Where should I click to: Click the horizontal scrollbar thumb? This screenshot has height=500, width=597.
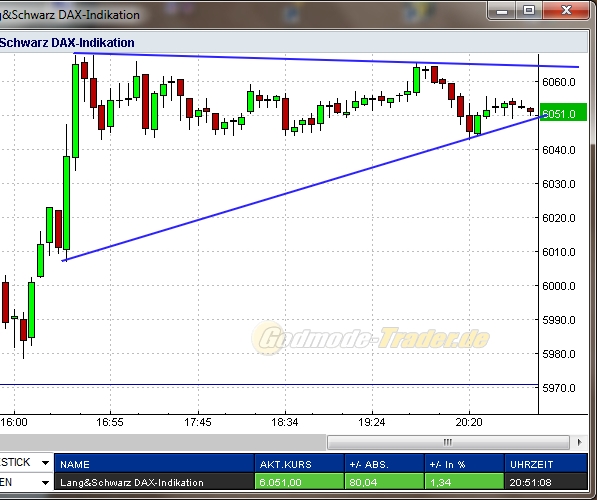(448, 442)
